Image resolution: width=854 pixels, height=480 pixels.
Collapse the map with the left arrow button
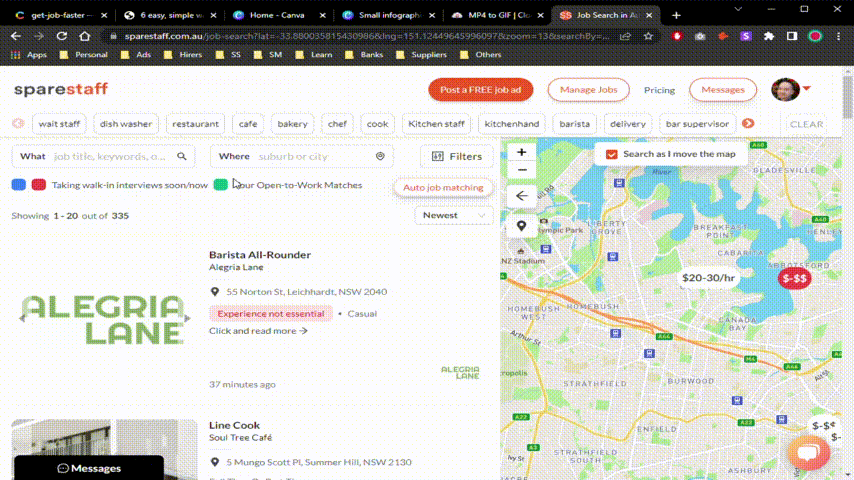[x=521, y=196]
